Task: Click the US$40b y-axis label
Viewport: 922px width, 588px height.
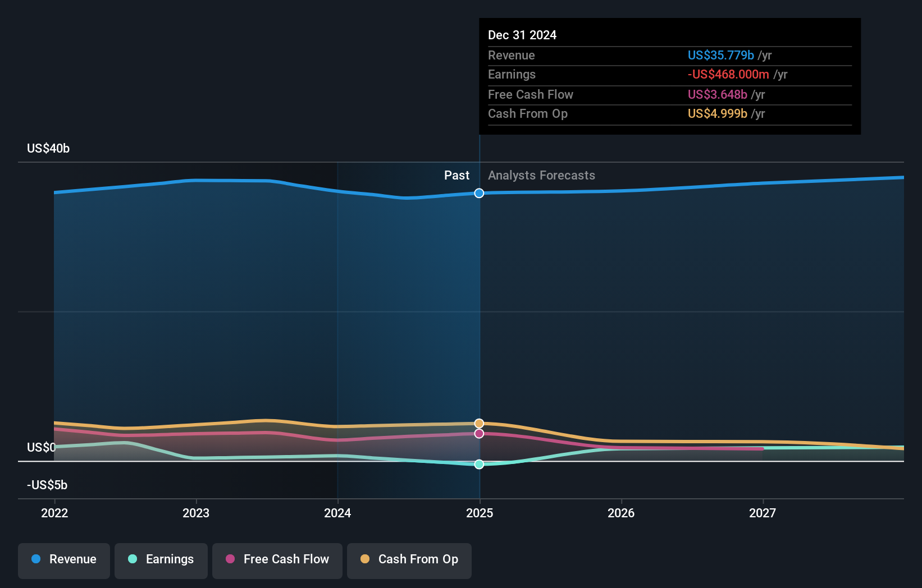Action: coord(48,148)
